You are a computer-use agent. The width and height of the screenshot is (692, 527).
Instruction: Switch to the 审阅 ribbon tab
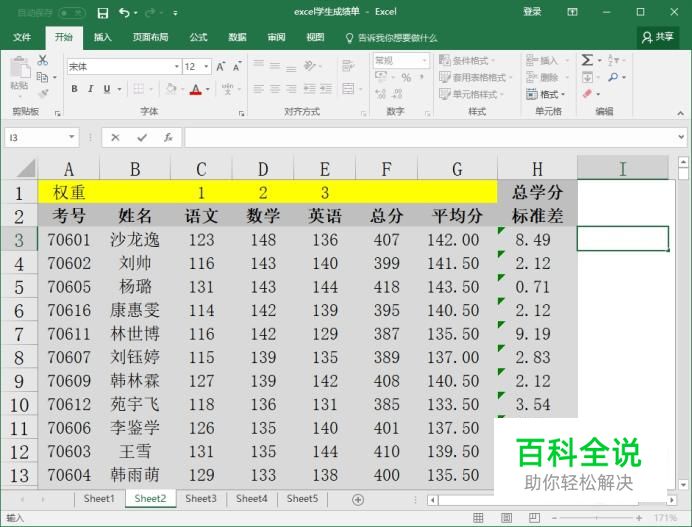tap(276, 38)
